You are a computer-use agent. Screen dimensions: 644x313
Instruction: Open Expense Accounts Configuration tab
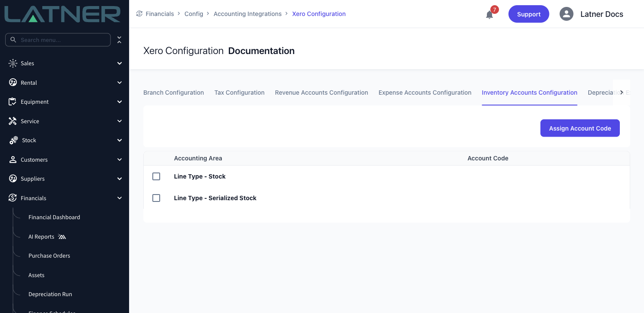tap(425, 93)
